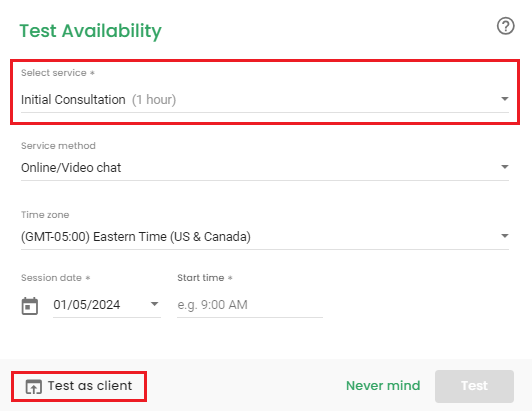Expand the Select service dropdown arrow
This screenshot has height=411, width=532.
point(505,99)
